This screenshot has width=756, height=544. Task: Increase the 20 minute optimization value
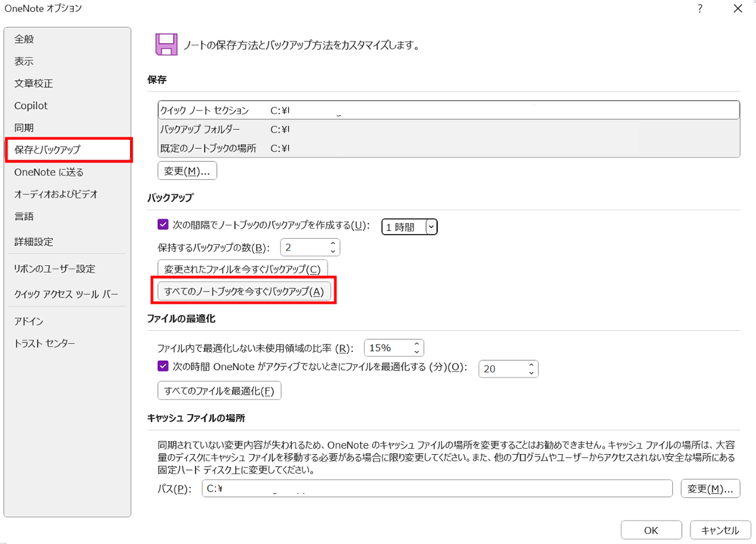531,365
